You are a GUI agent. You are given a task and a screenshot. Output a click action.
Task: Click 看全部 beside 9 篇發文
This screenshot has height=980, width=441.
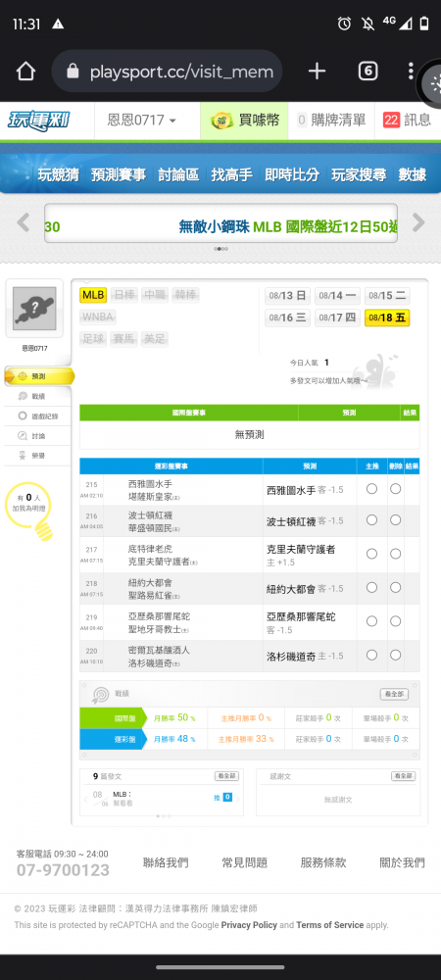pos(226,775)
